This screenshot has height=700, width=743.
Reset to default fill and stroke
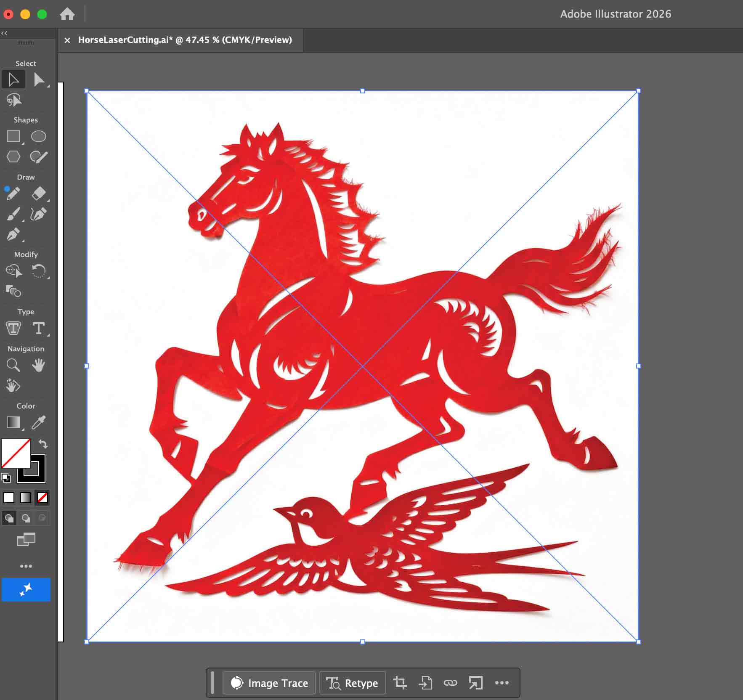(6, 477)
